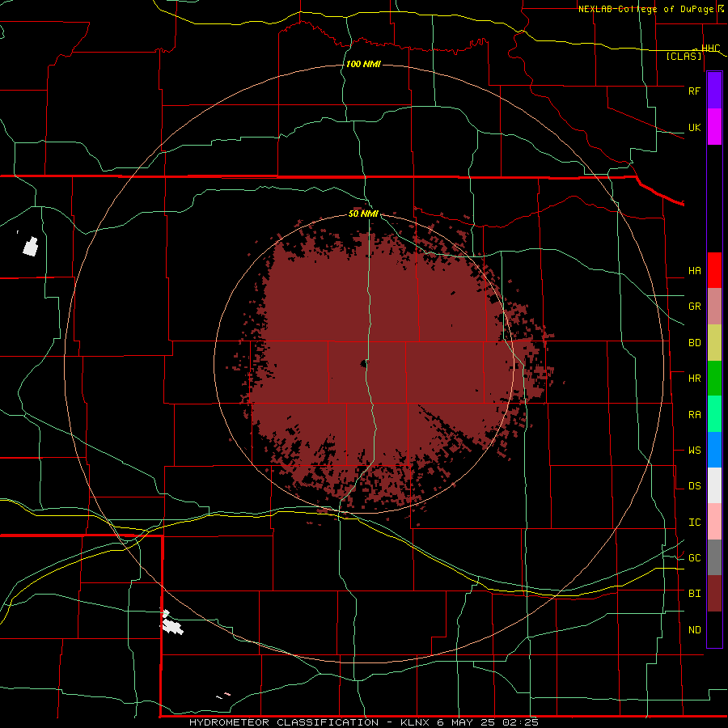Pick the dark green HR swatch

(714, 379)
